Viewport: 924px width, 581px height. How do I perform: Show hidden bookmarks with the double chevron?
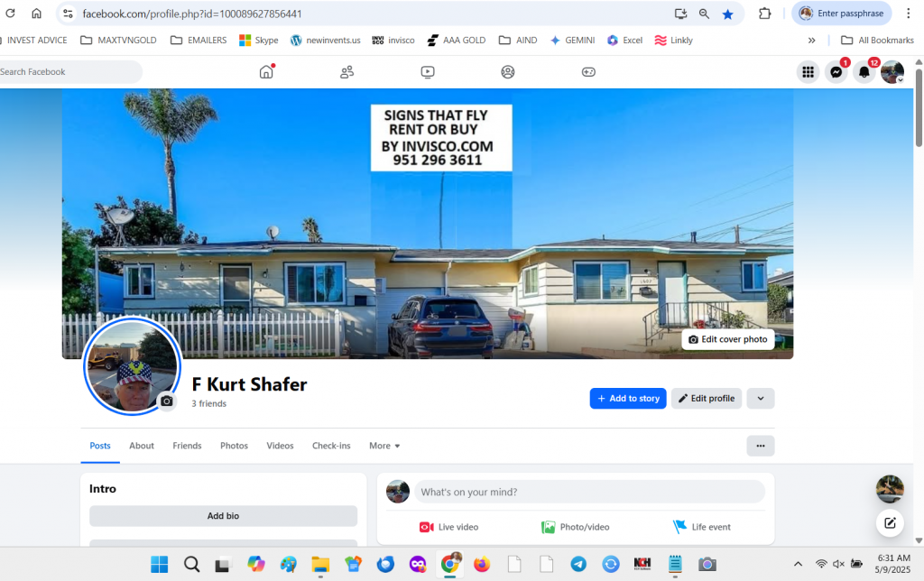[811, 40]
